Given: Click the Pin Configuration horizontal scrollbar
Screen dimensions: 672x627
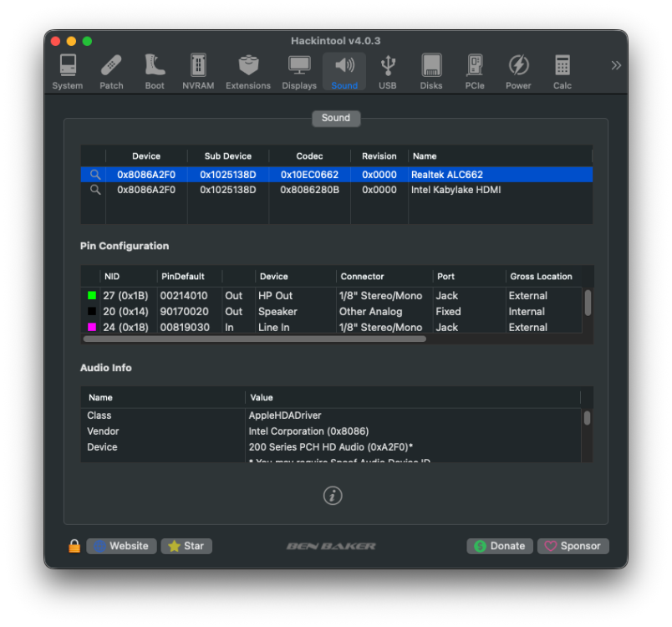Looking at the screenshot, I should pos(255,339).
